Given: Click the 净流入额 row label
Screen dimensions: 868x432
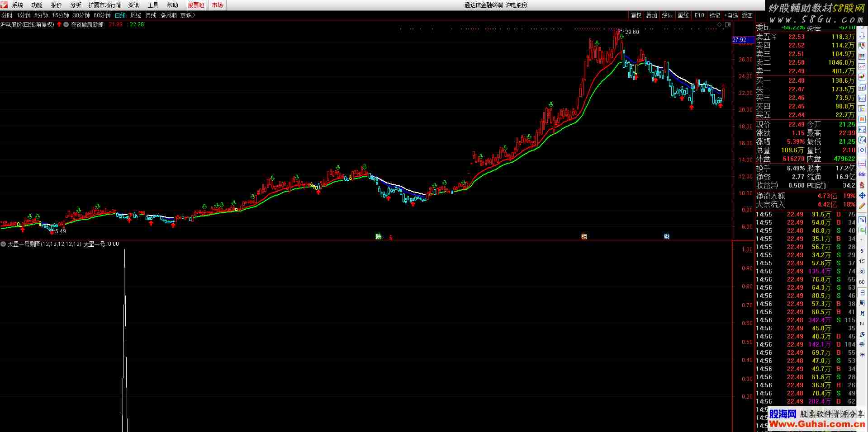Looking at the screenshot, I should tap(770, 196).
